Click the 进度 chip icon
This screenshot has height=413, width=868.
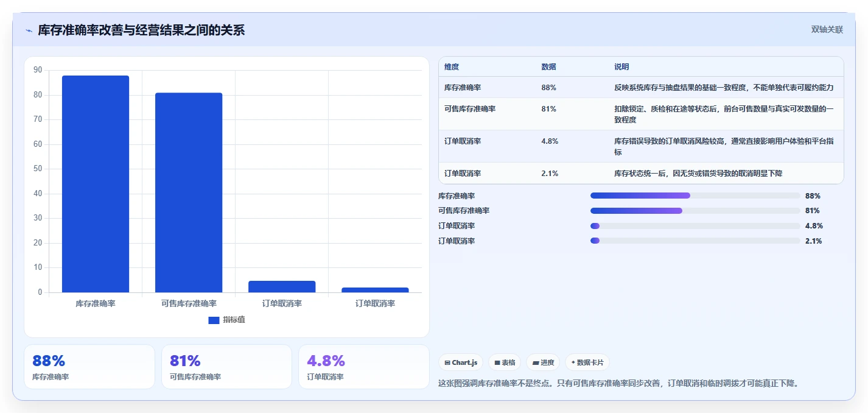536,362
